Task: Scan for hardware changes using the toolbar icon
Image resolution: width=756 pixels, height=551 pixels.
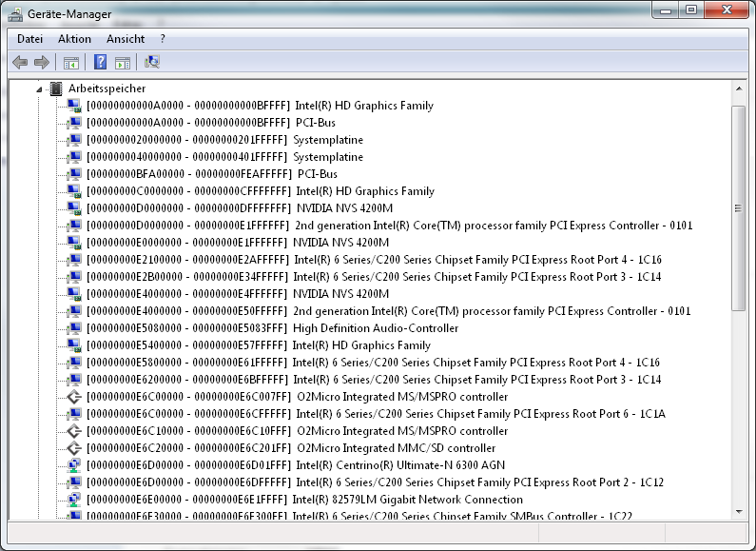Action: coord(152,62)
